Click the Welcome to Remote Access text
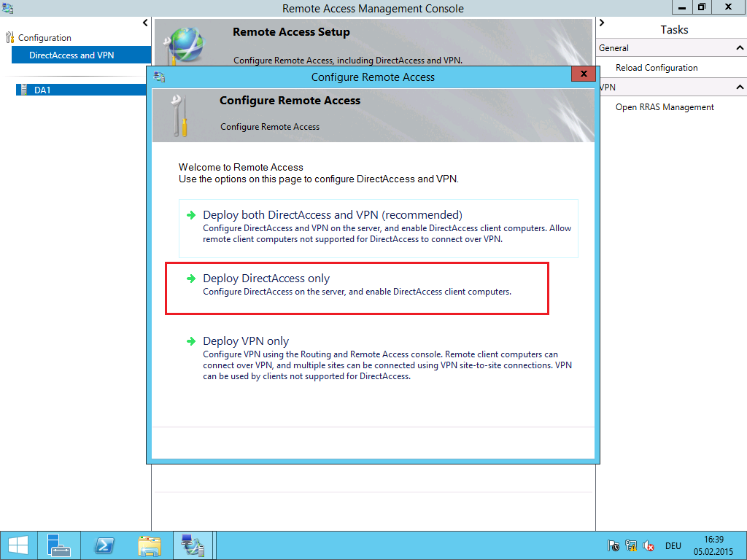Screen dimensions: 747x560 [241, 167]
